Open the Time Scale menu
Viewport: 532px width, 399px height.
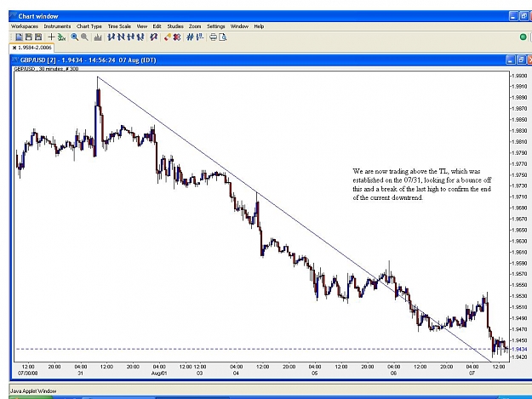[x=119, y=26]
